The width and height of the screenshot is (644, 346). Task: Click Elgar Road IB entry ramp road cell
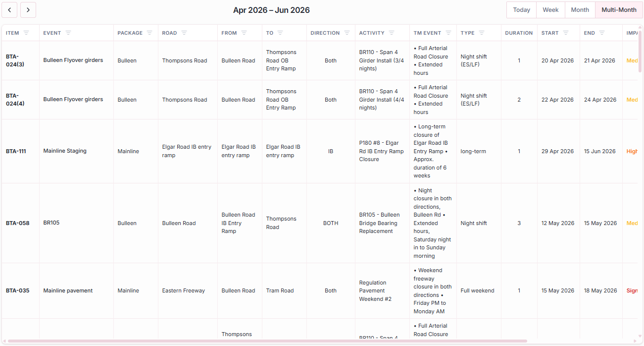pos(187,151)
